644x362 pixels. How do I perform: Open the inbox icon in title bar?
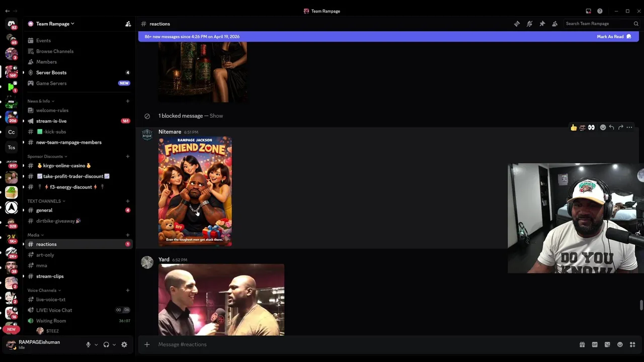click(x=588, y=11)
